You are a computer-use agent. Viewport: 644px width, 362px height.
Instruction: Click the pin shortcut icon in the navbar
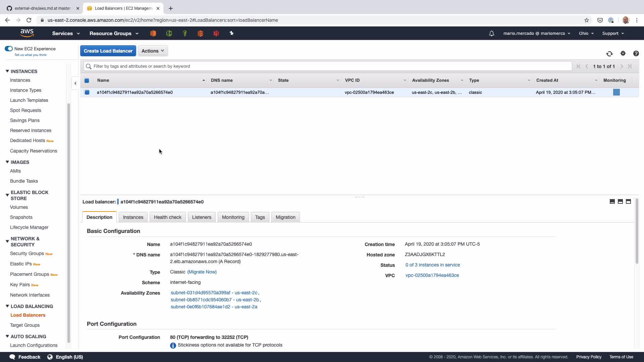click(231, 33)
